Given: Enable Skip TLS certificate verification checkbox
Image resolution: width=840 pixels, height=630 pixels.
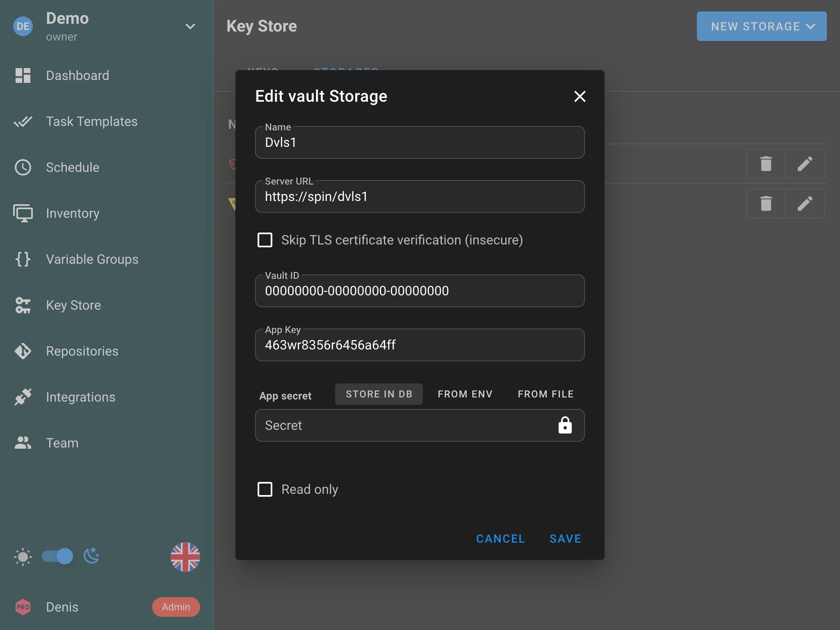Looking at the screenshot, I should coord(265,240).
